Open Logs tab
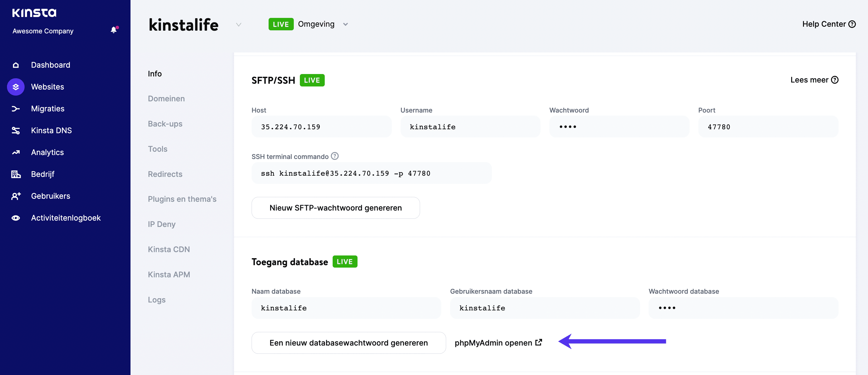The height and width of the screenshot is (375, 868). point(157,300)
